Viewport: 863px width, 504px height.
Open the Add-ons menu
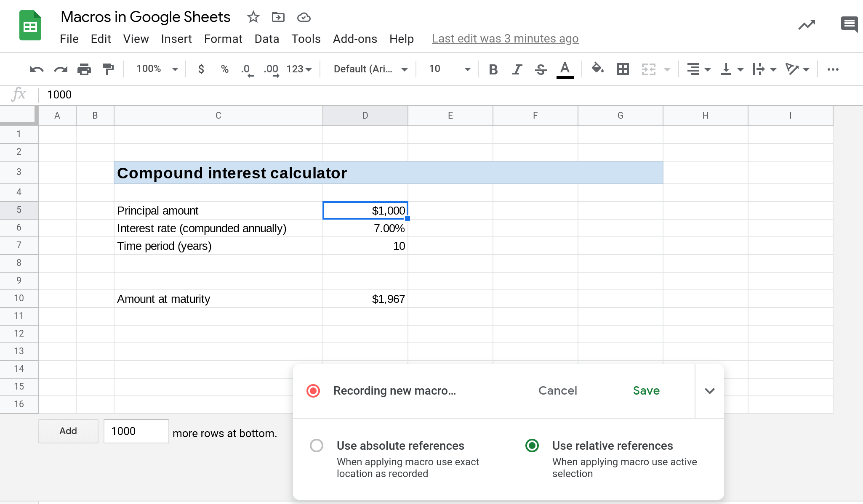355,39
